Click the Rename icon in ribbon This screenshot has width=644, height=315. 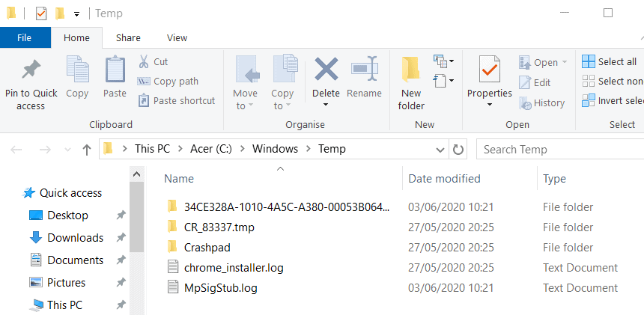pyautogui.click(x=364, y=69)
